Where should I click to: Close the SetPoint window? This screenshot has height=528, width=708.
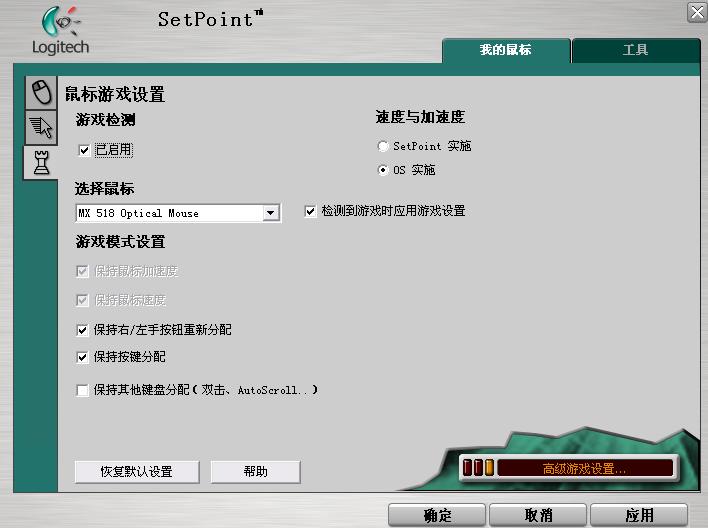click(696, 12)
